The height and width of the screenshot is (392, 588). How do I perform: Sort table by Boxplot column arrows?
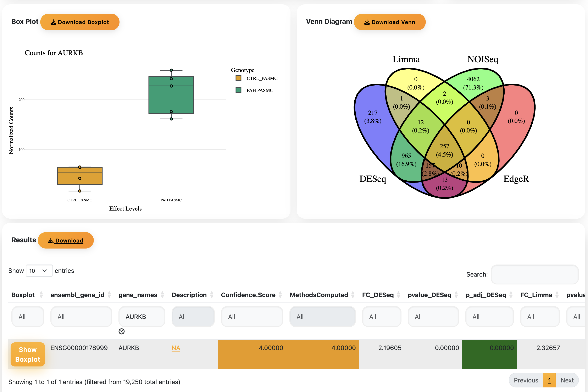coord(41,295)
